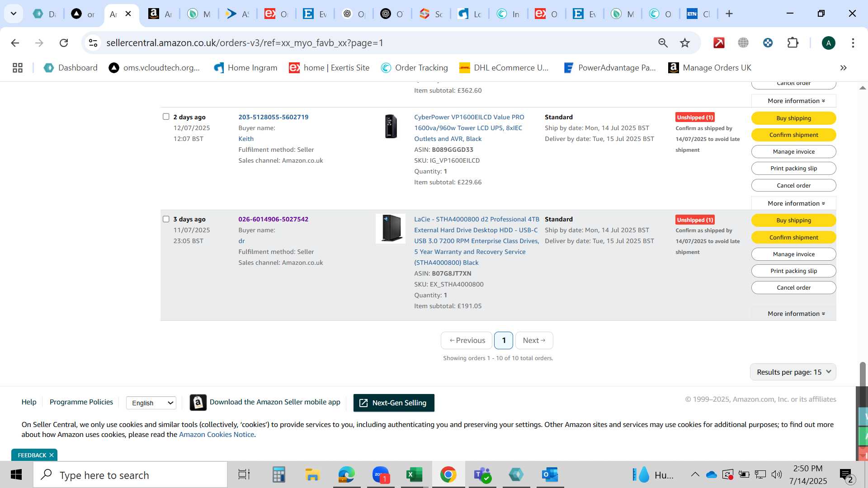Open Zoom from the taskbar
Image resolution: width=868 pixels, height=488 pixels.
click(x=381, y=475)
